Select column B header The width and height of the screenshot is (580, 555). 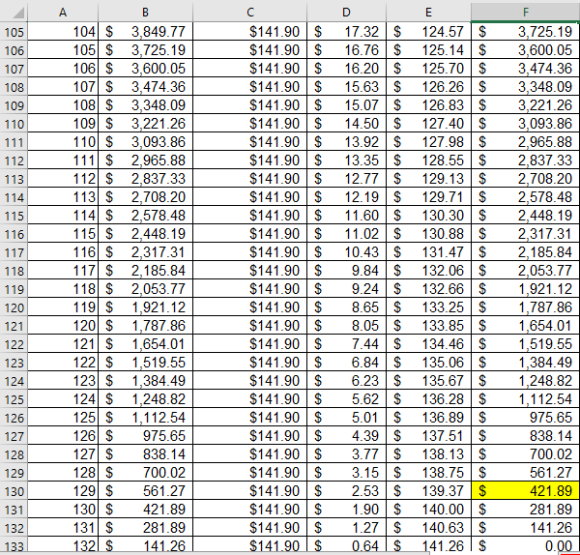(145, 12)
